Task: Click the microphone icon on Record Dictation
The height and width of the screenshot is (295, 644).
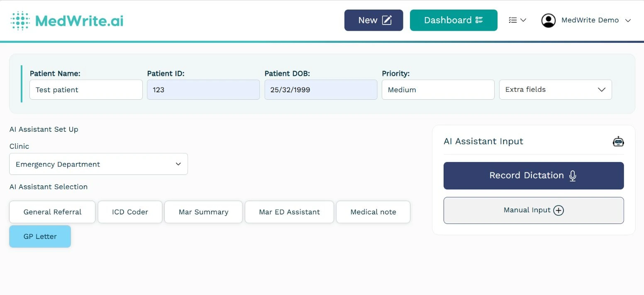Action: (x=573, y=176)
